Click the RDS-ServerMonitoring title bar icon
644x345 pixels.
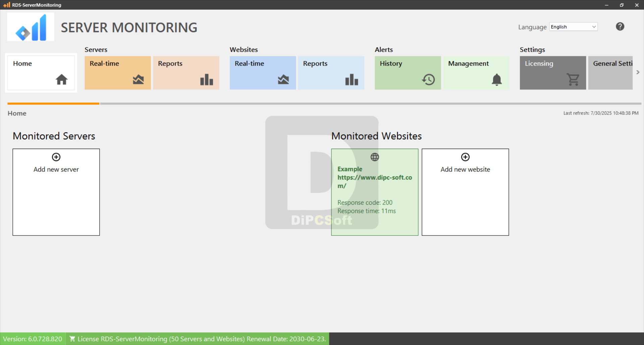tap(7, 5)
